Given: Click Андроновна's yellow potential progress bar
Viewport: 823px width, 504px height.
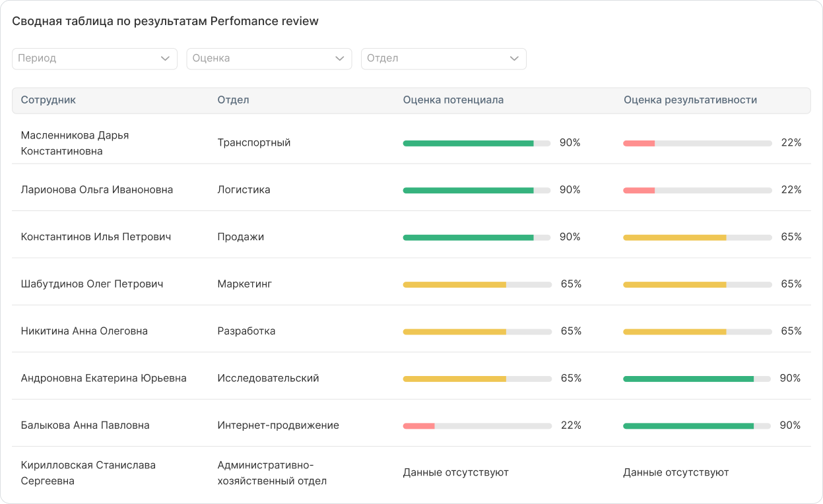Looking at the screenshot, I should [x=477, y=379].
